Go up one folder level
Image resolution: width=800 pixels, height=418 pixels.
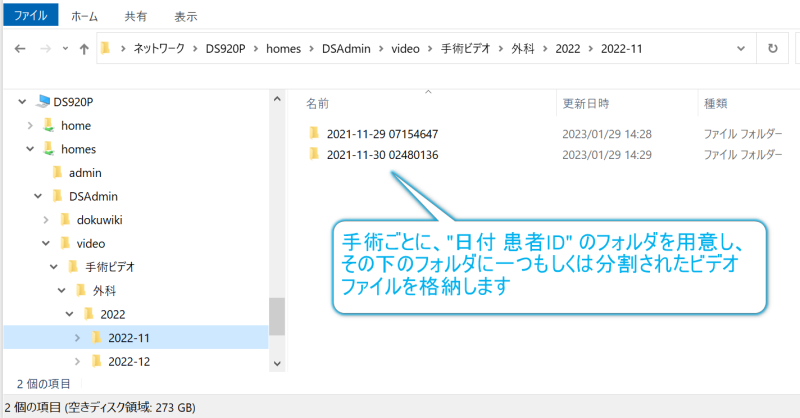84,48
